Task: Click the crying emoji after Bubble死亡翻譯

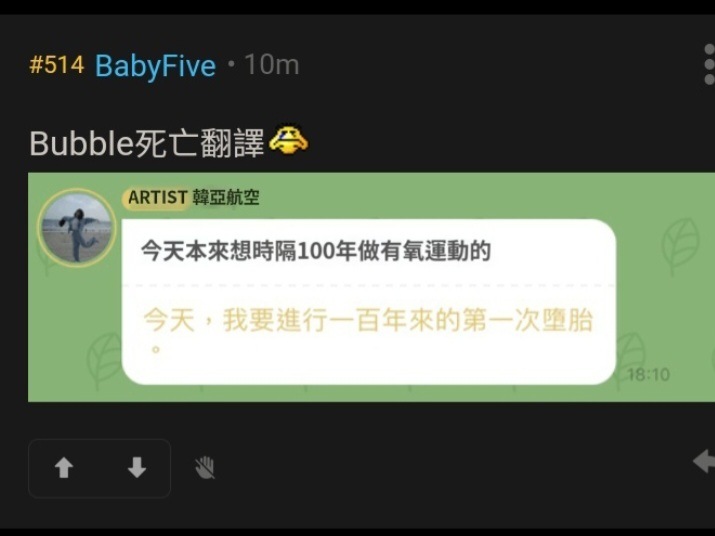Action: [x=289, y=140]
